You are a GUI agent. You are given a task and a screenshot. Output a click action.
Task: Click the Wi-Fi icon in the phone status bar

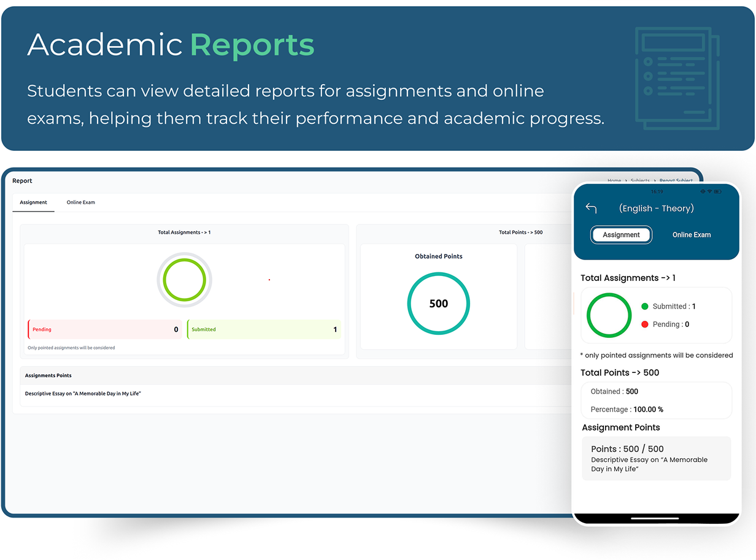709,191
